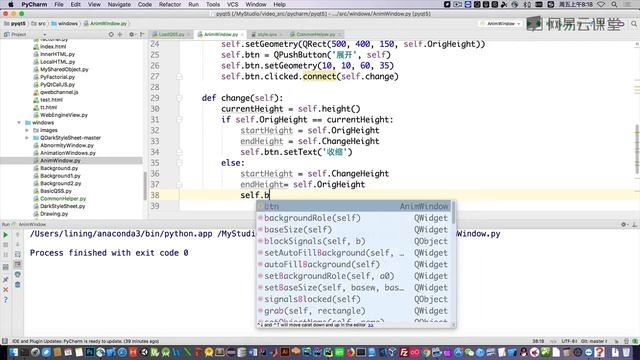
Task: Open Trash in the Dock
Action: 627,352
